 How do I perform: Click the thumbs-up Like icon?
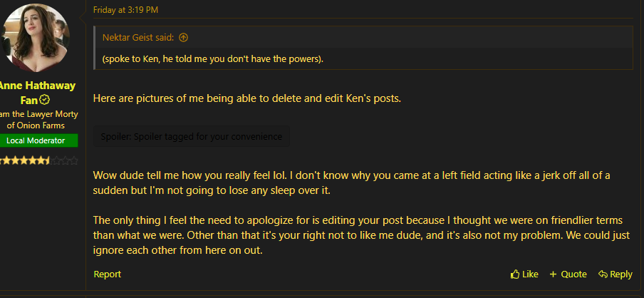coord(514,274)
